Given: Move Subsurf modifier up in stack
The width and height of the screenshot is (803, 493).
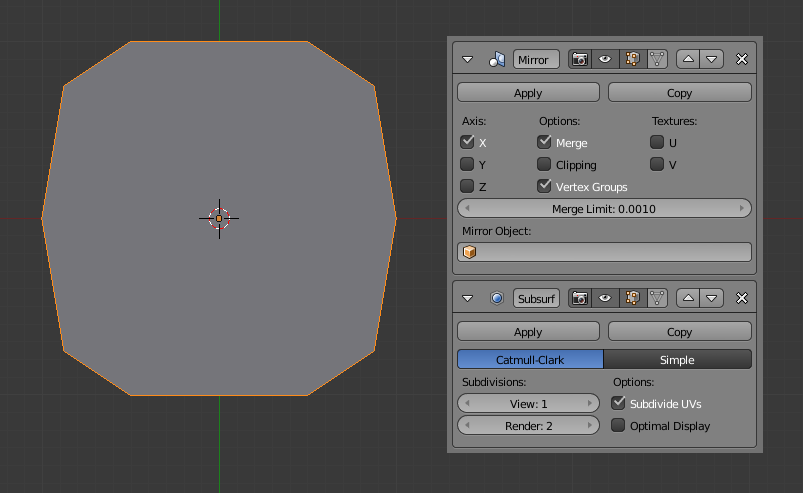Looking at the screenshot, I should (x=687, y=298).
